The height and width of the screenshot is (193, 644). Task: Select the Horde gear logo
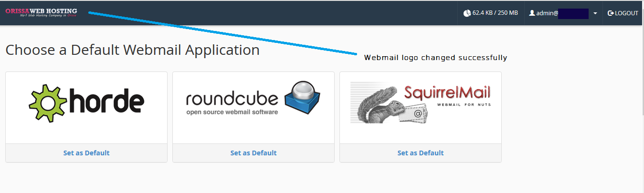pos(48,102)
